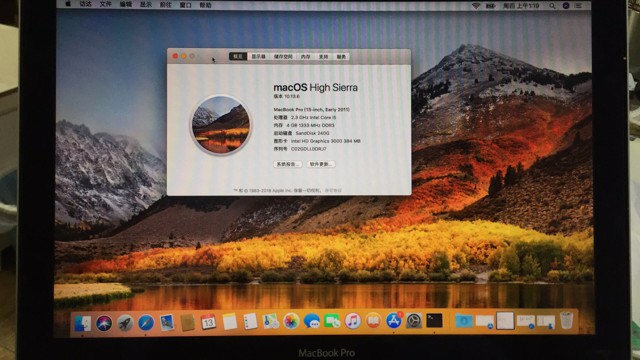Open the Apple menu
Image resolution: width=640 pixels, height=360 pixels.
pos(68,4)
